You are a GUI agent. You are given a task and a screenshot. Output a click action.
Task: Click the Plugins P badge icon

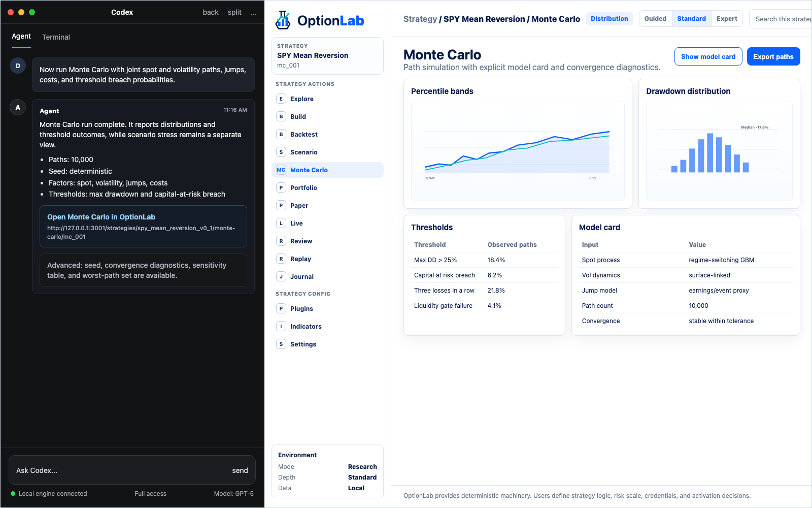281,309
